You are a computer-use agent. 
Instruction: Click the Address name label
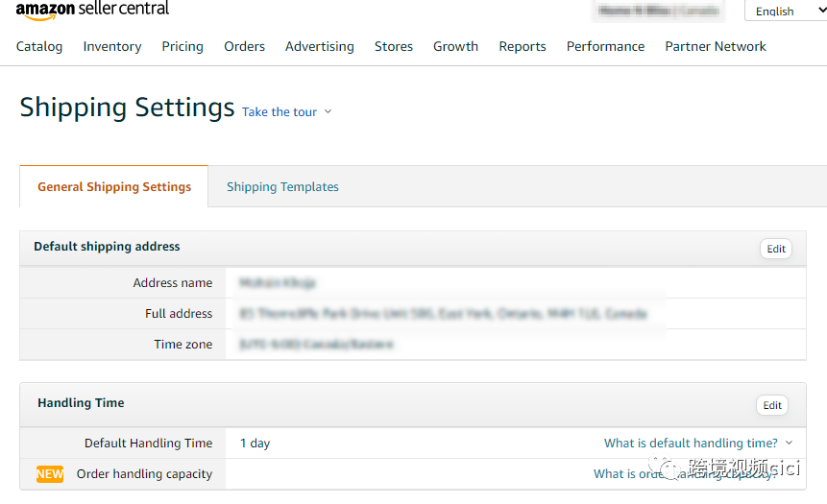pyautogui.click(x=173, y=282)
